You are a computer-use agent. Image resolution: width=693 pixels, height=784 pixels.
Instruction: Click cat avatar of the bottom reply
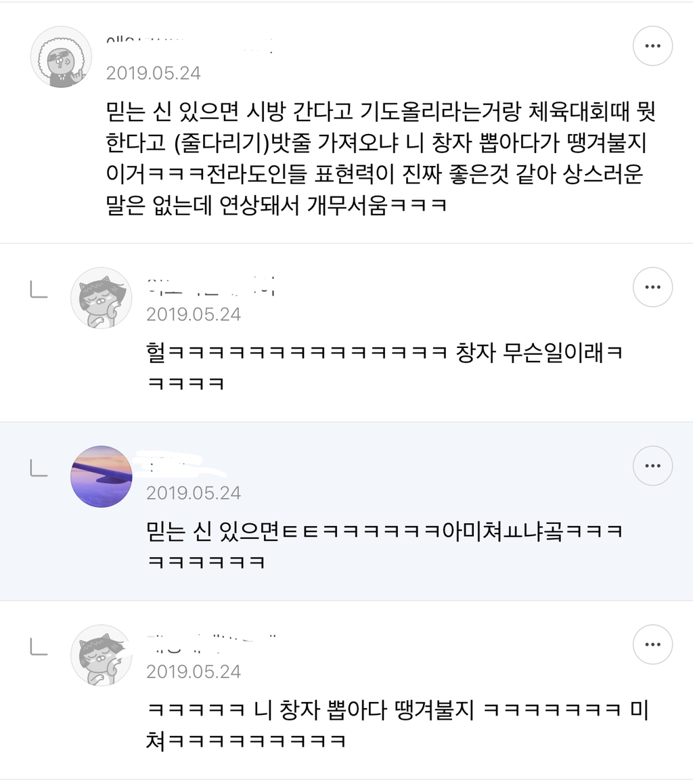pos(102,655)
